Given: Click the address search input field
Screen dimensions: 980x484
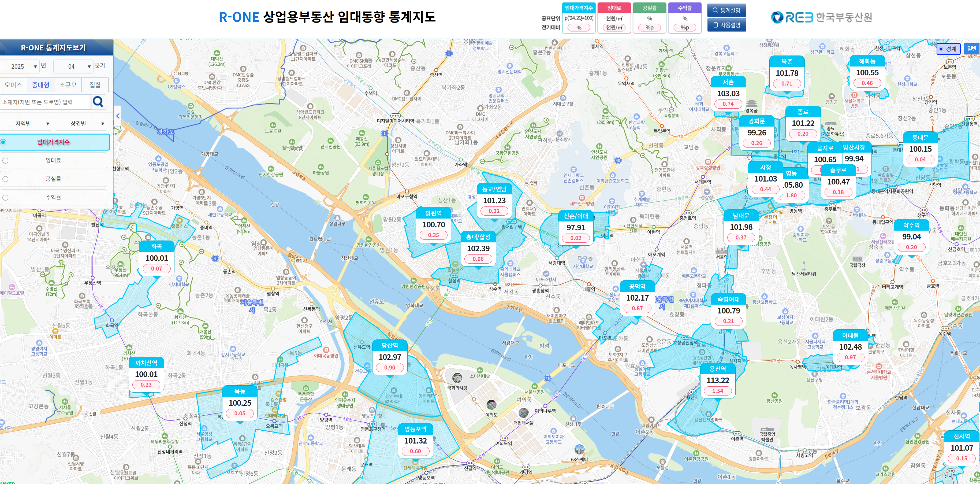Looking at the screenshot, I should pos(45,102).
